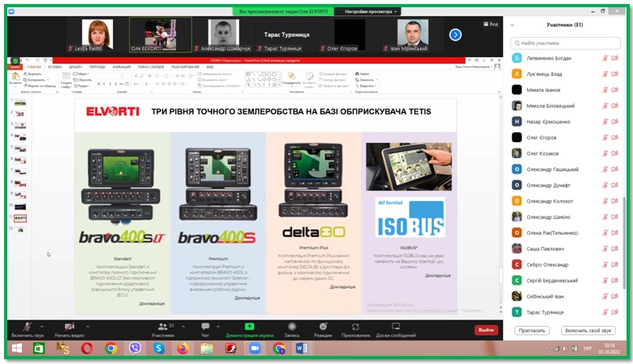Click camera icon for Назар Єрмошенко
The width and height of the screenshot is (633, 364).
coord(614,121)
